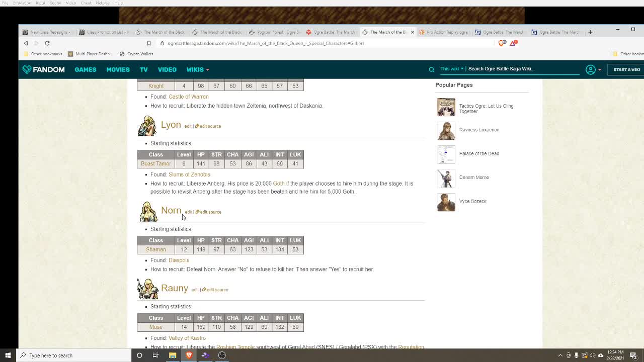This screenshot has width=644, height=362.
Task: Open the Shaman class link
Action: click(156, 249)
